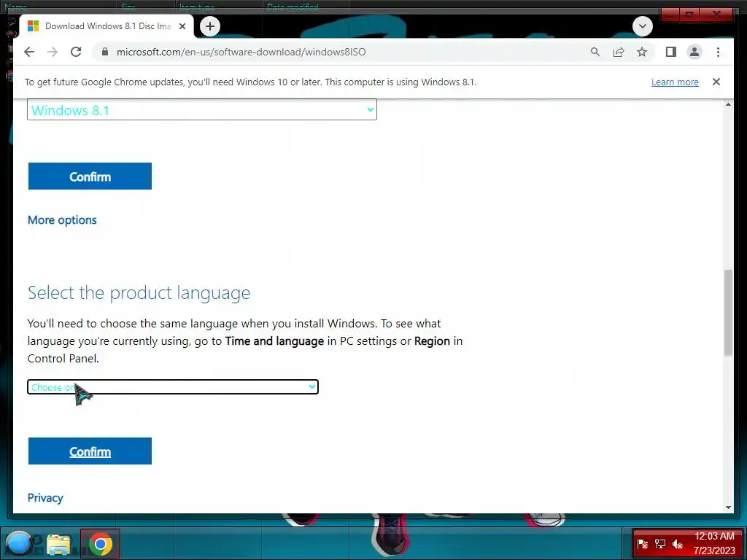Open the Start orb on taskbar
Screen dimensions: 747x560
[18, 544]
